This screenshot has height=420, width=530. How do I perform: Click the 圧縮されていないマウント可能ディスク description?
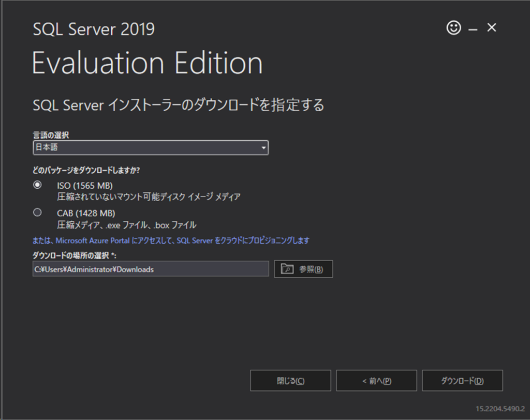tap(149, 197)
